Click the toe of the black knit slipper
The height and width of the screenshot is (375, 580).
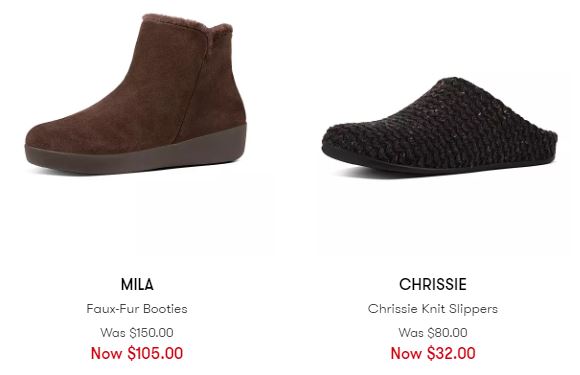[338, 139]
